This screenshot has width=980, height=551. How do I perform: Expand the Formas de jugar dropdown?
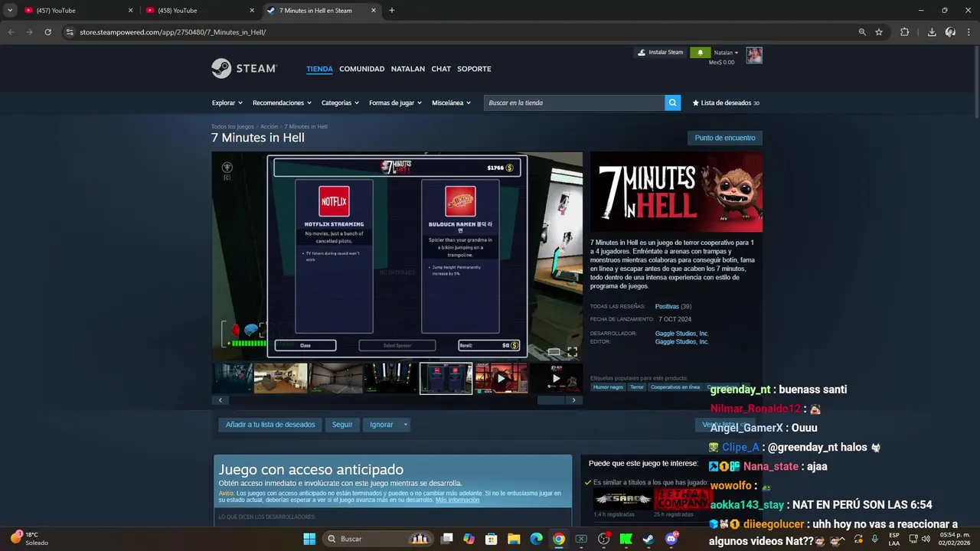click(395, 103)
